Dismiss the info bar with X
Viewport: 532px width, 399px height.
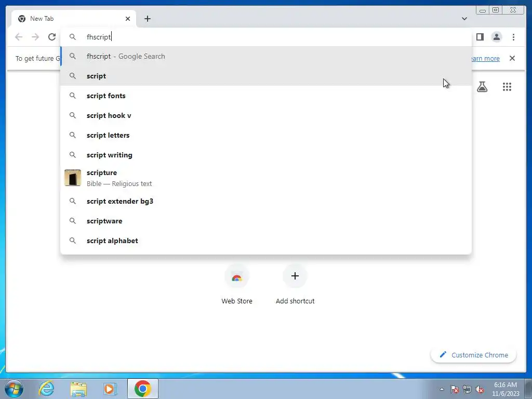click(512, 58)
